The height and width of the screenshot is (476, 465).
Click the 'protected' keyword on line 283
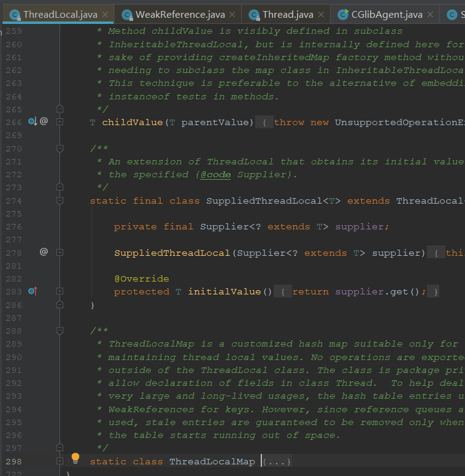pos(142,292)
